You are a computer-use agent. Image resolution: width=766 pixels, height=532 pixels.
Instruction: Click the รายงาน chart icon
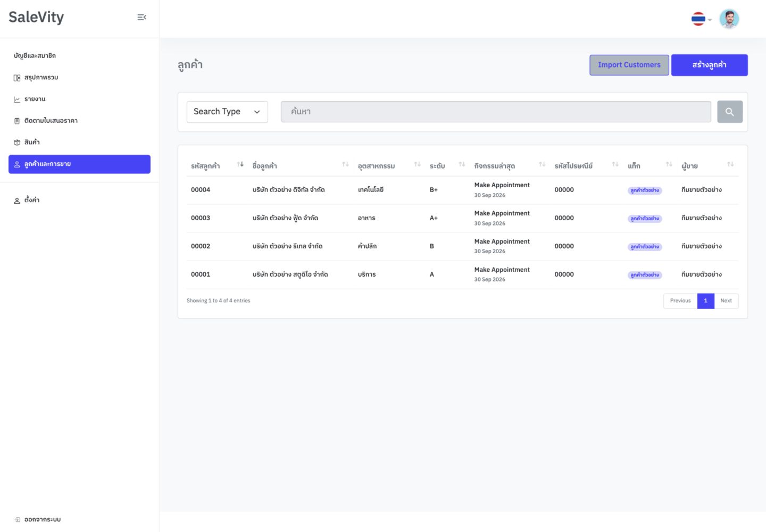coord(17,99)
